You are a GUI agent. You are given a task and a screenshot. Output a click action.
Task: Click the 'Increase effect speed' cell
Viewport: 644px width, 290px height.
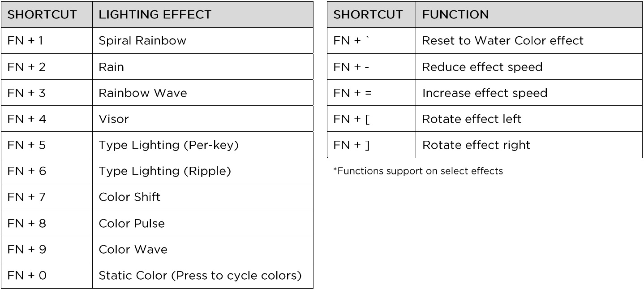point(485,93)
